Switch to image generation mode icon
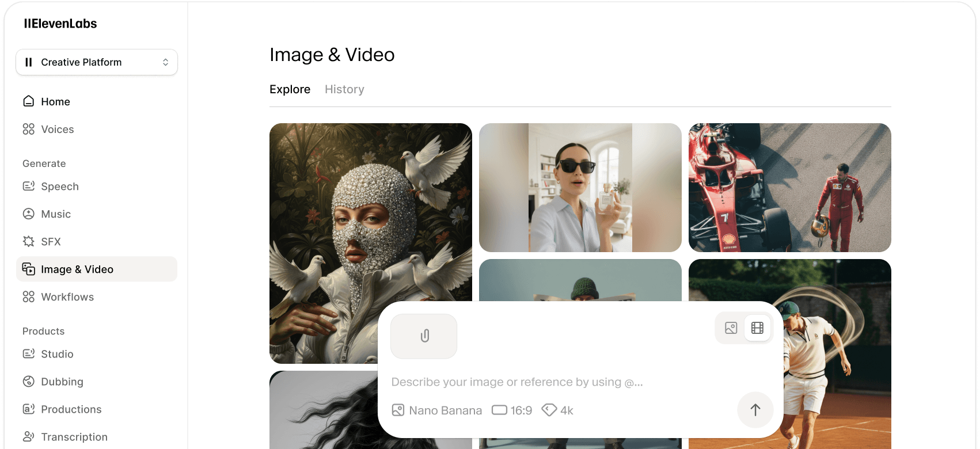 coord(731,328)
